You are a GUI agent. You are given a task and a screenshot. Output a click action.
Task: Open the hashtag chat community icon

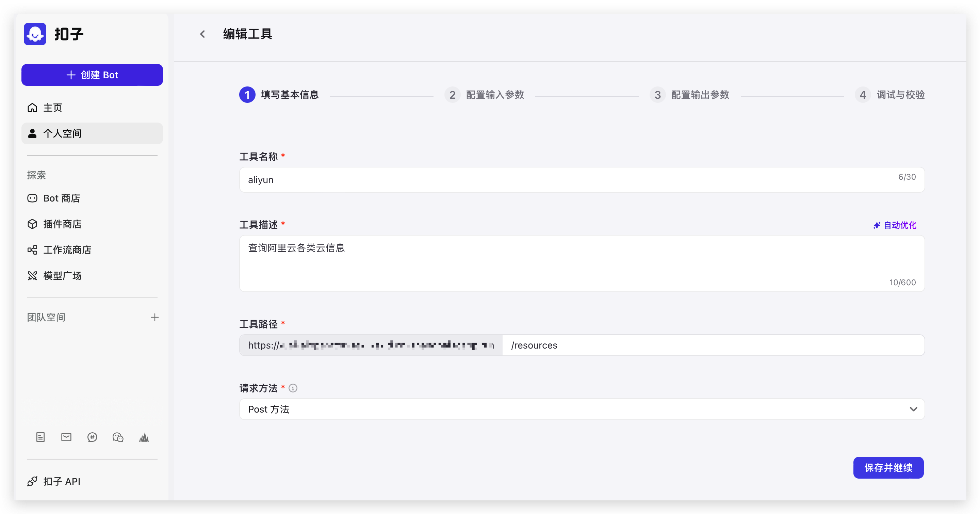[x=92, y=437]
